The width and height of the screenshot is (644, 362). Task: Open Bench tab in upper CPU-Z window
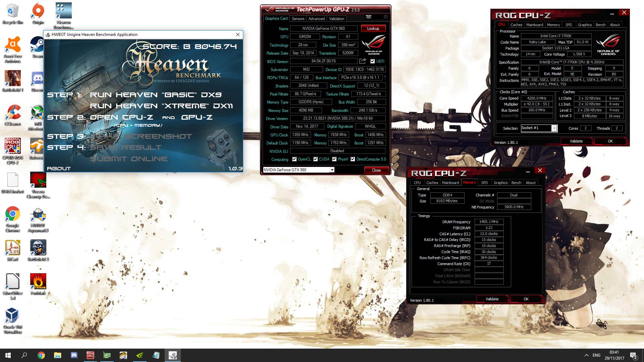[x=600, y=25]
